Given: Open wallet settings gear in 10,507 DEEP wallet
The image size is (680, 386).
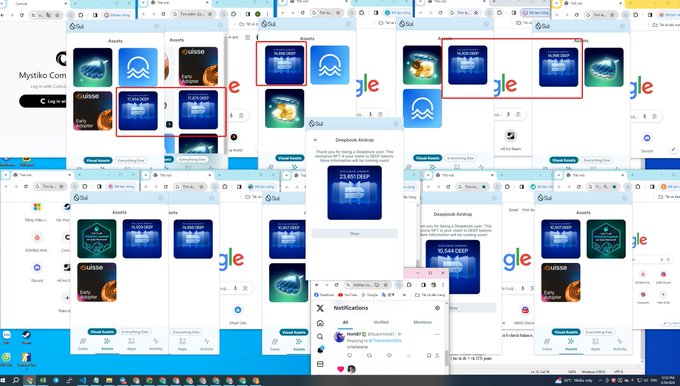Looking at the screenshot, I should pyautogui.click(x=623, y=198).
